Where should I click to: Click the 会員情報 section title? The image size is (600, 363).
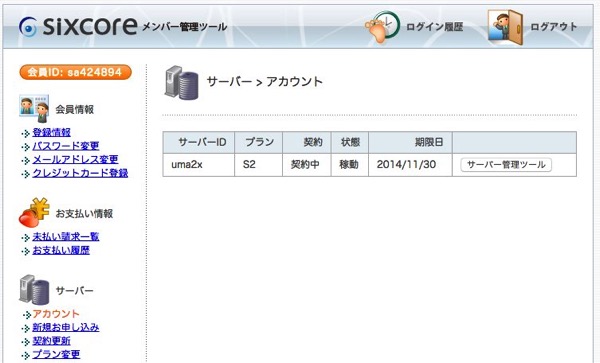tap(75, 110)
